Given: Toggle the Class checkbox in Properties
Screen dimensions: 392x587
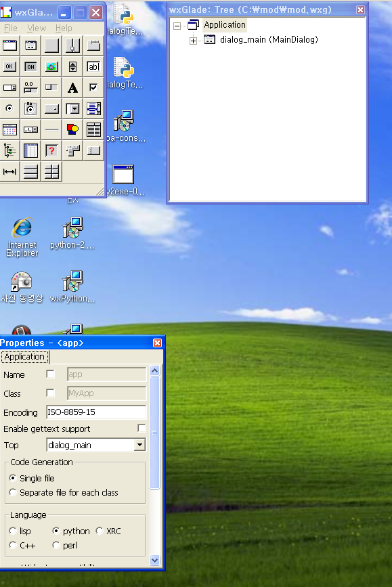Looking at the screenshot, I should point(50,393).
